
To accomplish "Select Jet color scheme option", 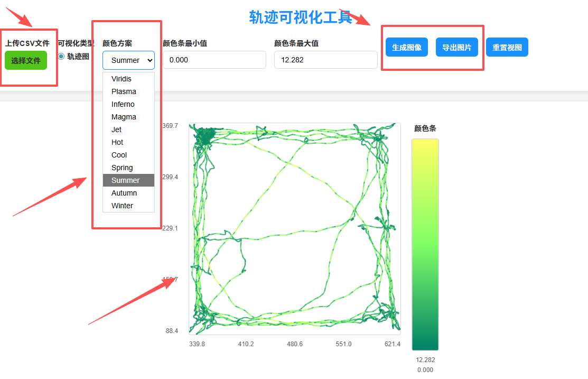I will (x=117, y=130).
